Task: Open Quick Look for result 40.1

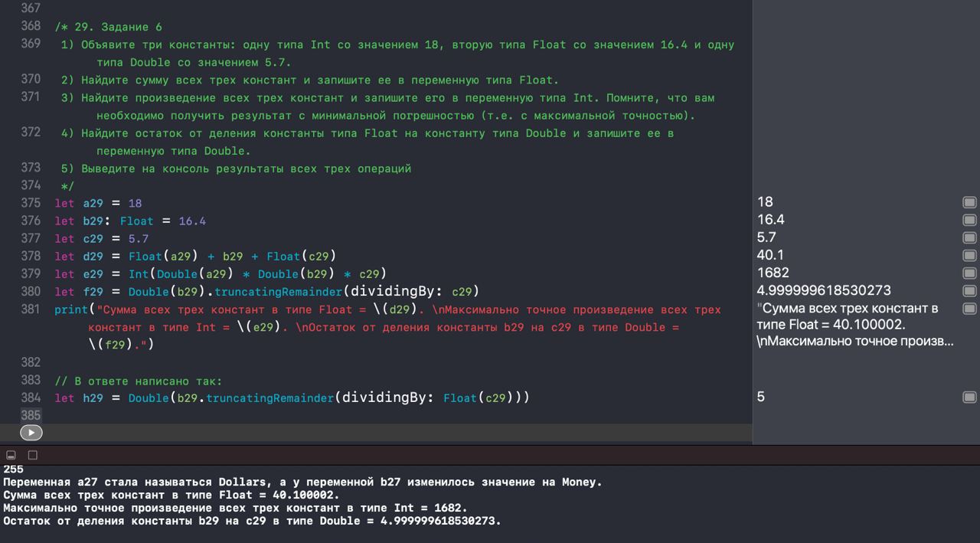Action: (969, 255)
